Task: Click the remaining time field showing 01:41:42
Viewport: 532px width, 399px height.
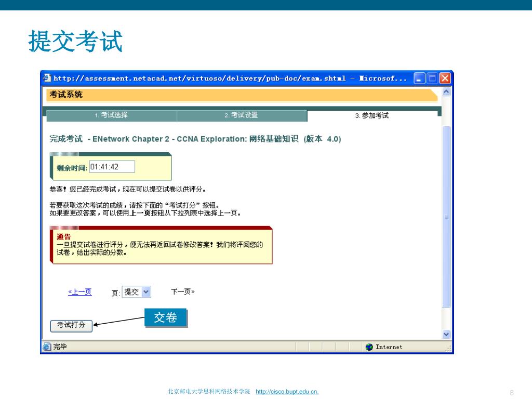Action: click(x=112, y=167)
